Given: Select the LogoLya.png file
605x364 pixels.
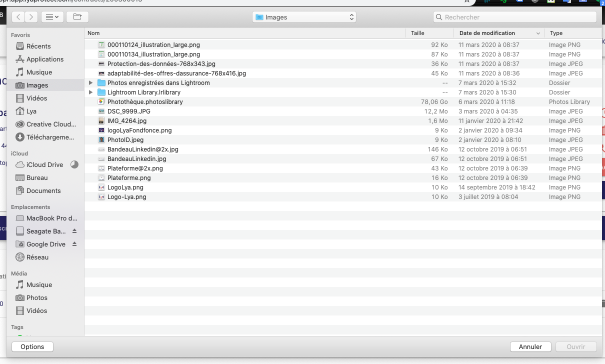Looking at the screenshot, I should [x=125, y=187].
